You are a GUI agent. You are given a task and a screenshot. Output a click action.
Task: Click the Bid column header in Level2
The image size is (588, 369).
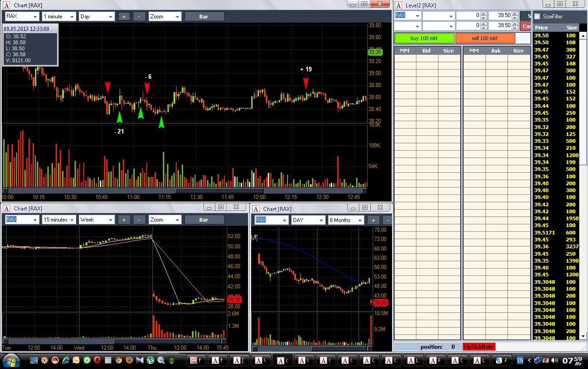point(427,51)
